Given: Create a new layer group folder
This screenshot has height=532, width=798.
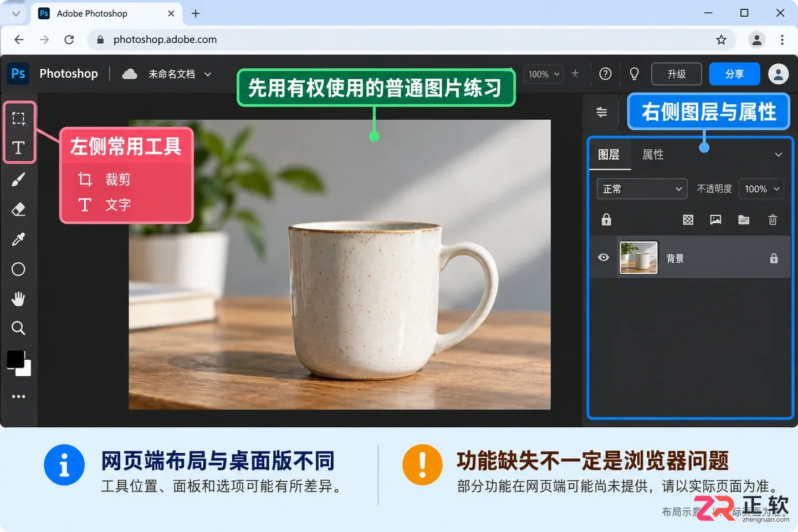Looking at the screenshot, I should tap(744, 220).
